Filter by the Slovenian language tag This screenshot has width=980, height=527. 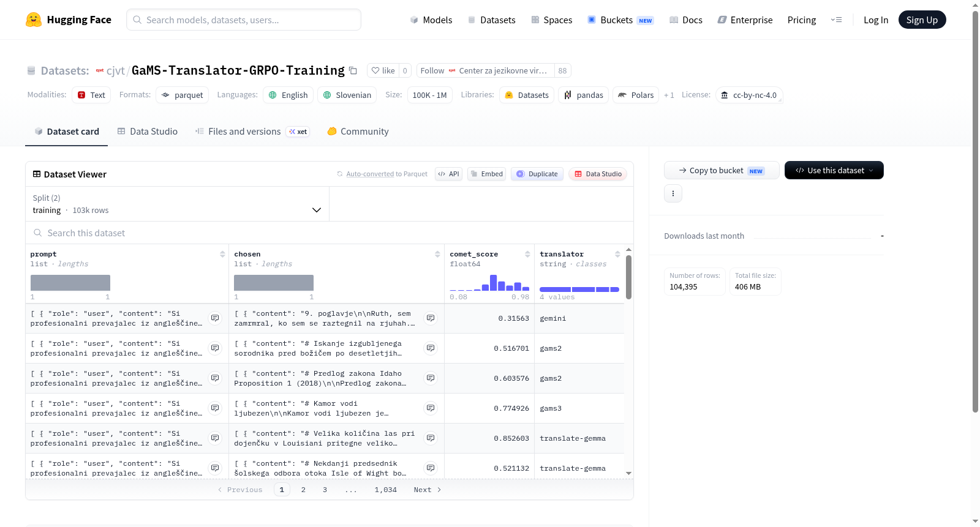coord(347,95)
